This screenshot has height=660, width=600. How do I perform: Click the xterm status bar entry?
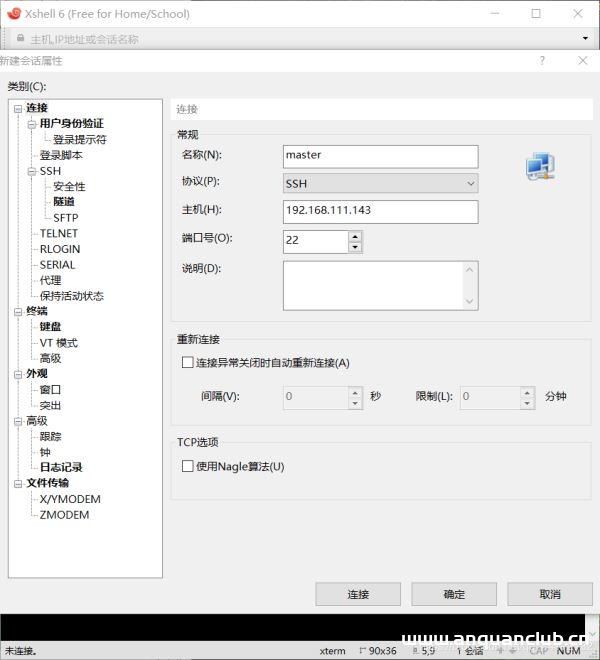332,651
